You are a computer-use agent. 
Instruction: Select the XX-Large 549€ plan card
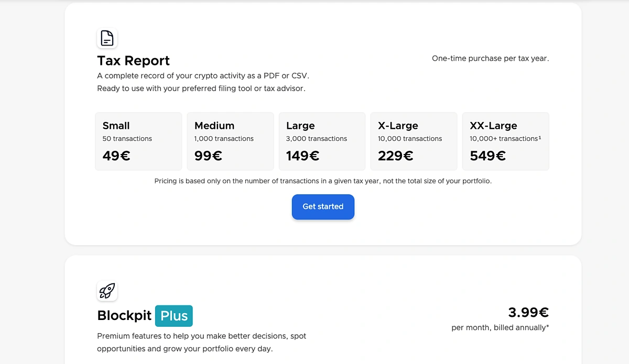[x=505, y=141]
